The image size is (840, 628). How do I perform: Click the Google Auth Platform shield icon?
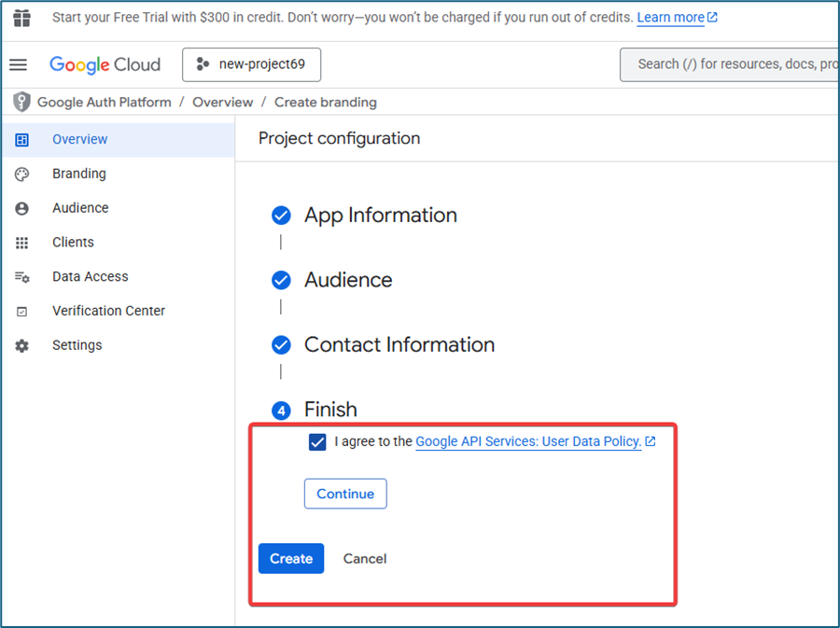[22, 102]
